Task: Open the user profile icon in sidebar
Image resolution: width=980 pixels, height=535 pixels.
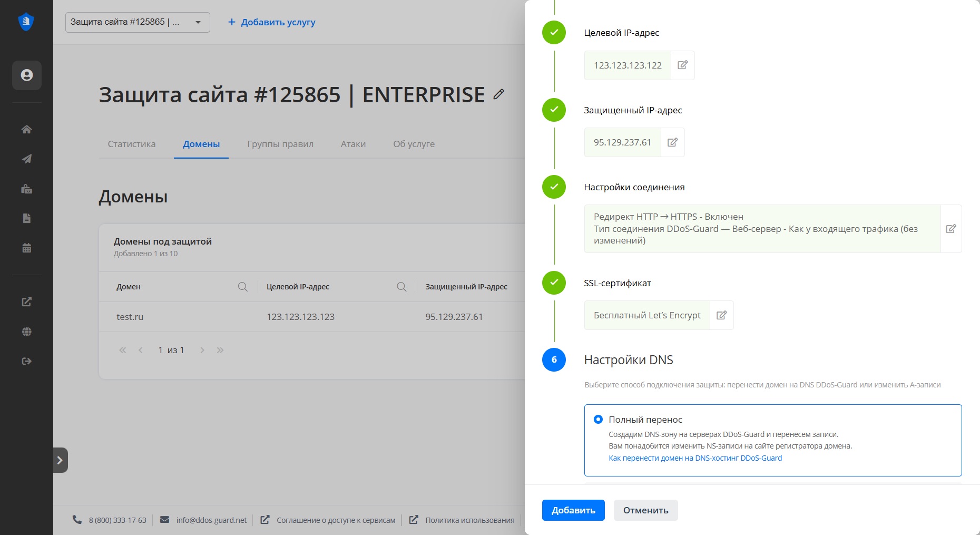Action: [x=27, y=75]
